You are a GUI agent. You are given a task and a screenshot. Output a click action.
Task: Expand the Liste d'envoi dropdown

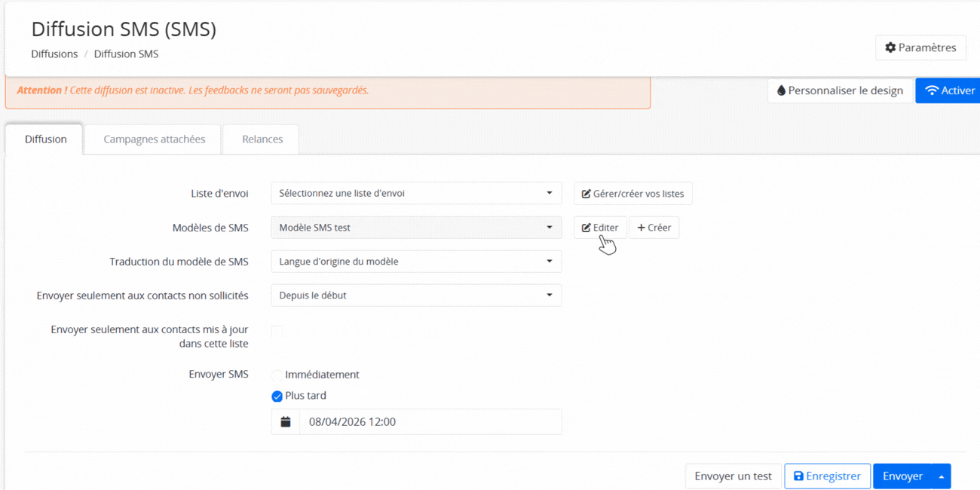click(416, 194)
